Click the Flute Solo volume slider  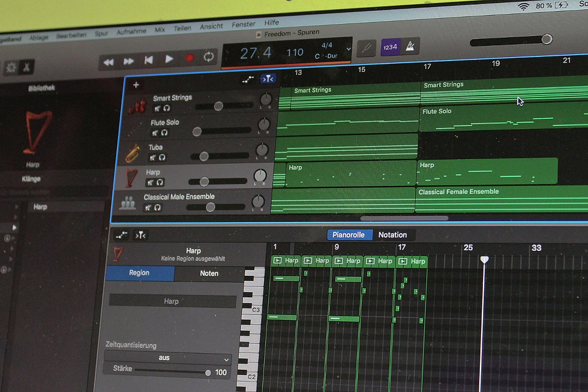[222, 130]
